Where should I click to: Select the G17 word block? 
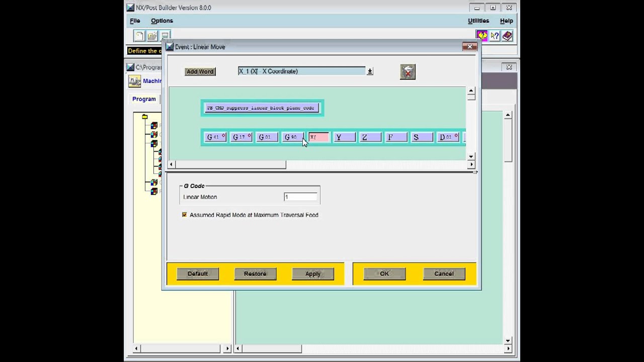[241, 137]
